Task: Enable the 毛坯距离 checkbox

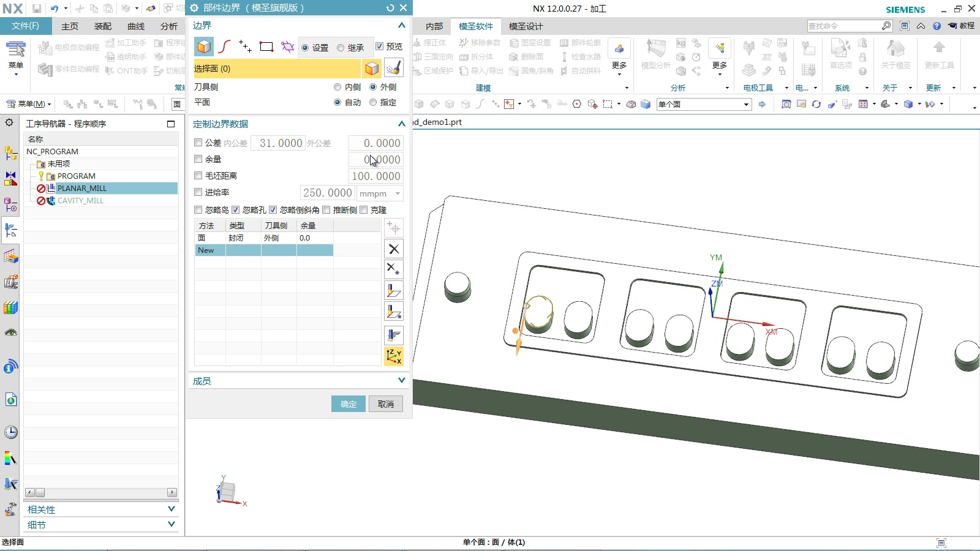Action: click(198, 176)
